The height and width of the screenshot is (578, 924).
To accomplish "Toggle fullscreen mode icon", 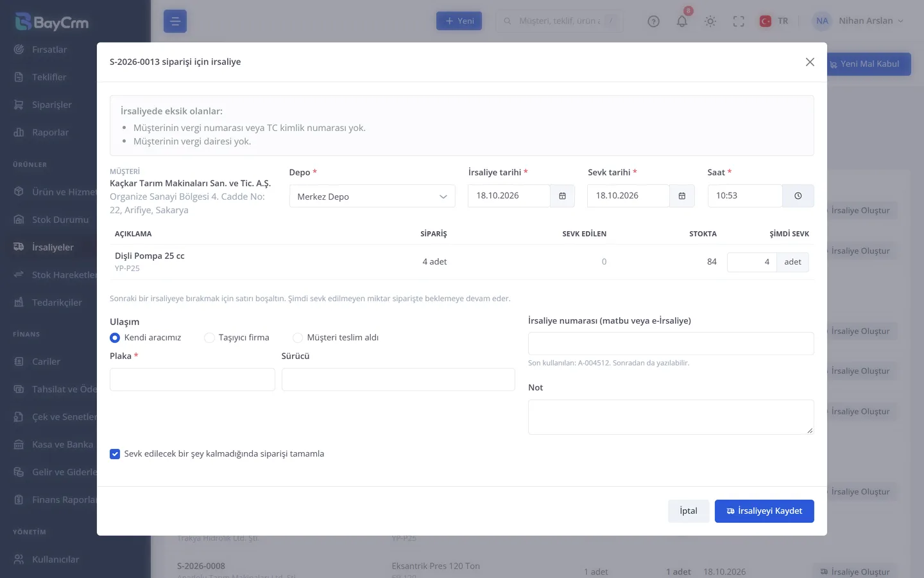I will [739, 21].
